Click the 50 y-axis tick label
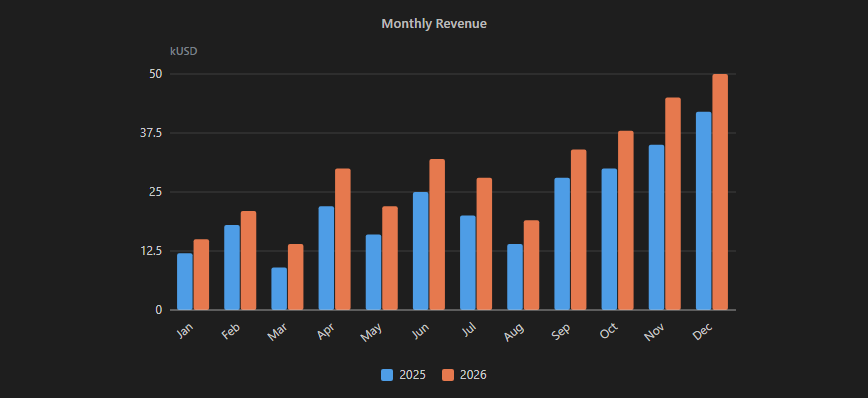Screen dimensions: 868x398 (156, 74)
